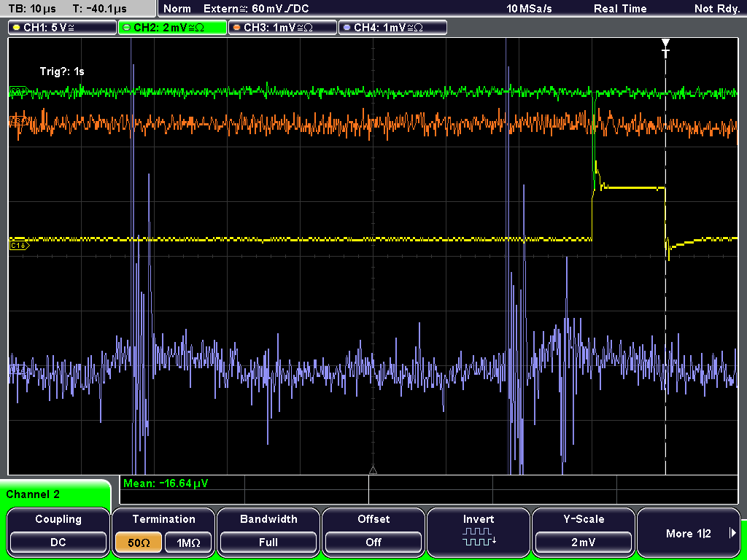
Task: Click the T: -40.1 µs trigger offset readout
Action: (x=99, y=9)
